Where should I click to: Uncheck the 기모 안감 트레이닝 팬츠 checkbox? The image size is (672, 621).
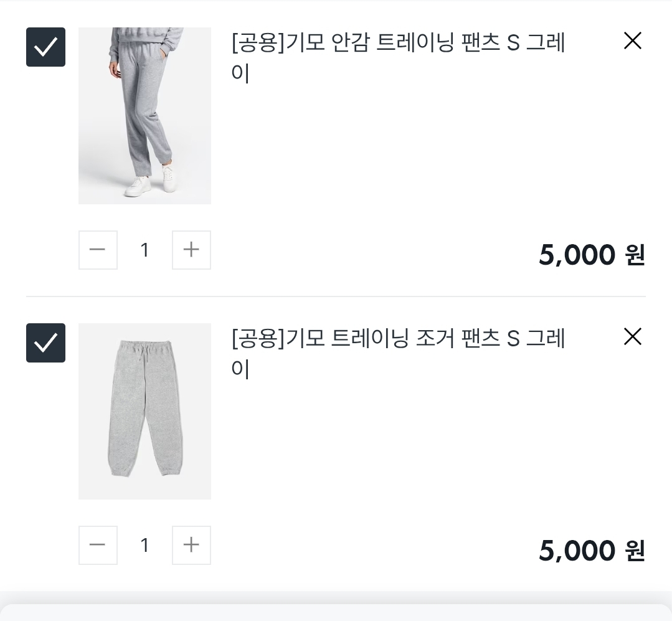pos(45,47)
